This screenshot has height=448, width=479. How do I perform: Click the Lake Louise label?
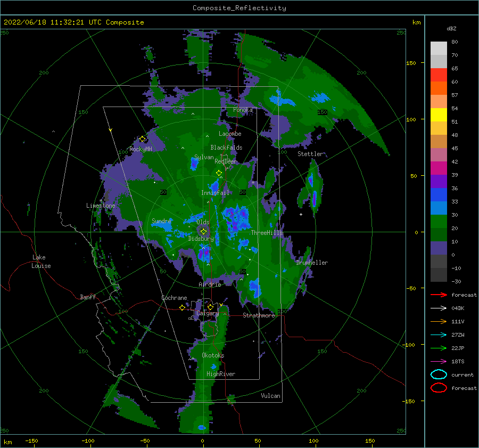click(41, 262)
